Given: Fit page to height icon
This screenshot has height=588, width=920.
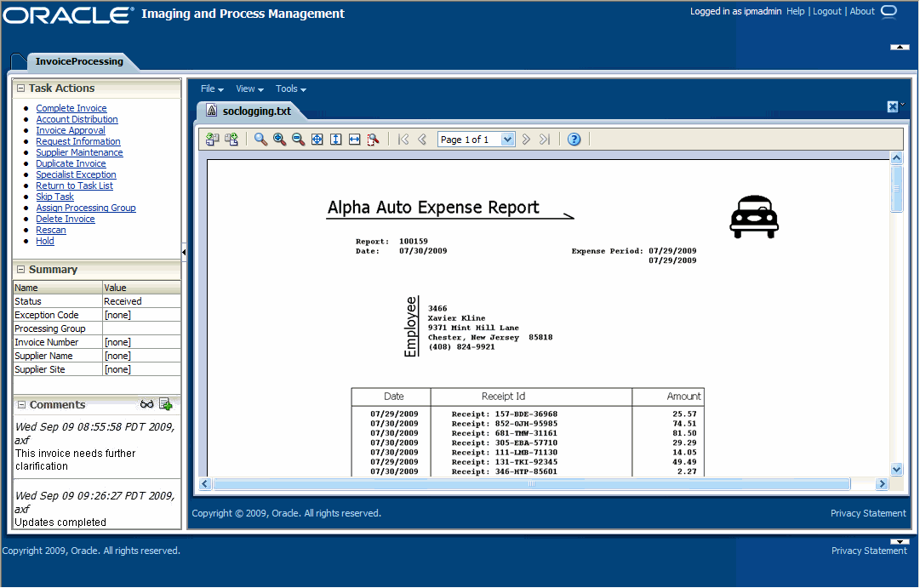Looking at the screenshot, I should [335, 139].
